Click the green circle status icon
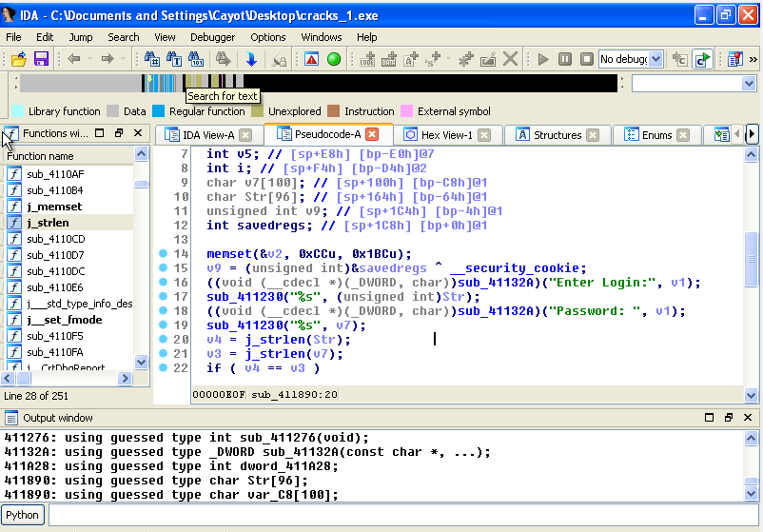 click(334, 59)
